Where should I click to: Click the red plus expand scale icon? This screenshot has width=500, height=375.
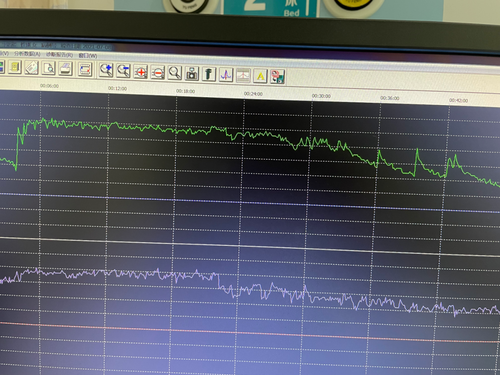click(x=141, y=72)
